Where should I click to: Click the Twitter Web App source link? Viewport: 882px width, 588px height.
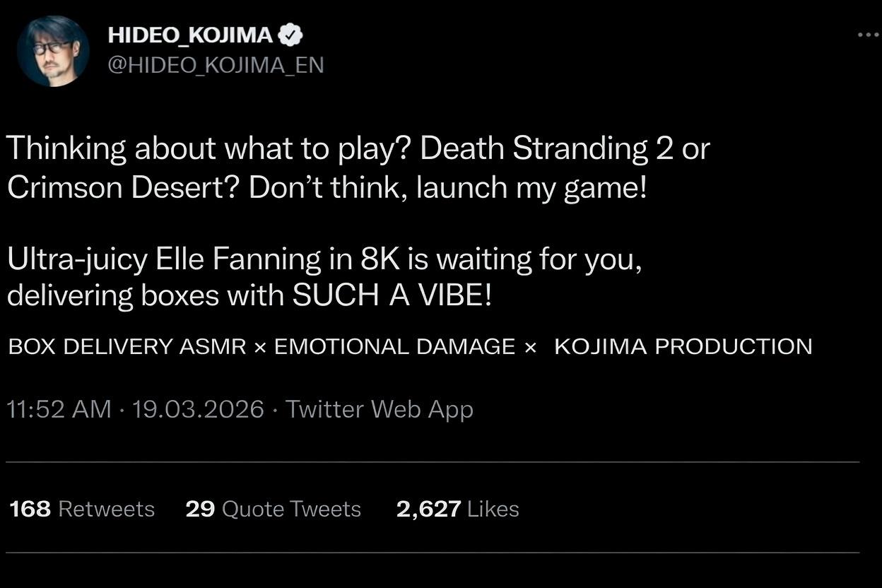[379, 409]
